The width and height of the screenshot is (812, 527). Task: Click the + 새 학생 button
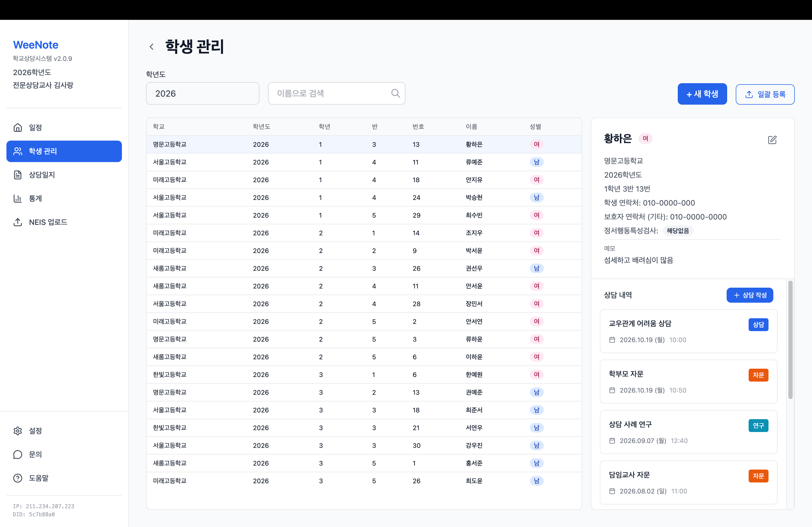[702, 94]
